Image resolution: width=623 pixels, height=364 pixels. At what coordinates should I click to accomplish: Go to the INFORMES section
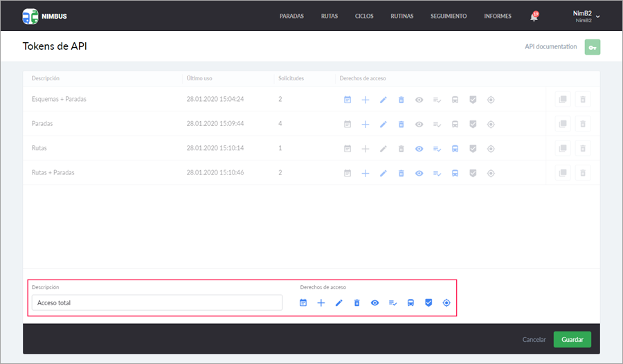point(498,17)
